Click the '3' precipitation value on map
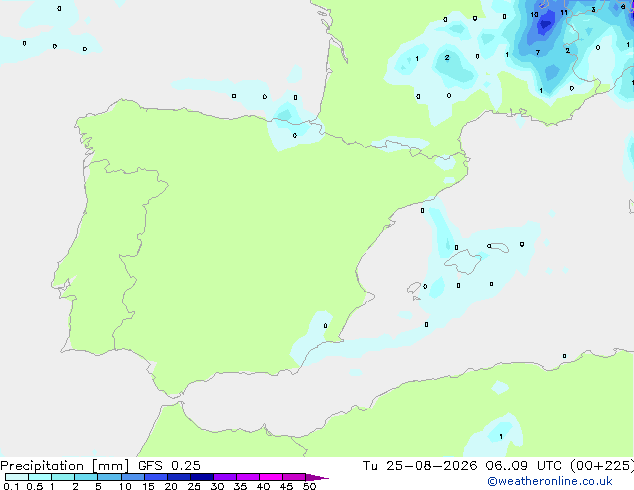 [x=593, y=9]
